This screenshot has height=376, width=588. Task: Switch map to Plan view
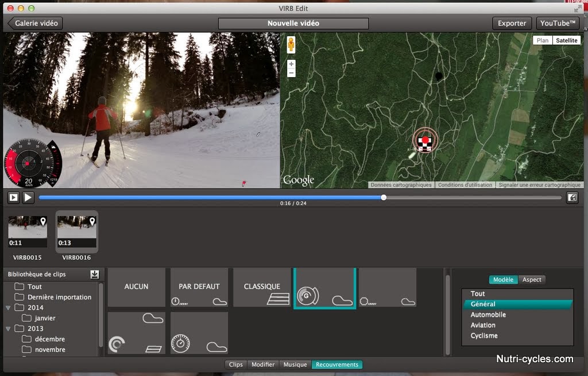[x=542, y=40]
